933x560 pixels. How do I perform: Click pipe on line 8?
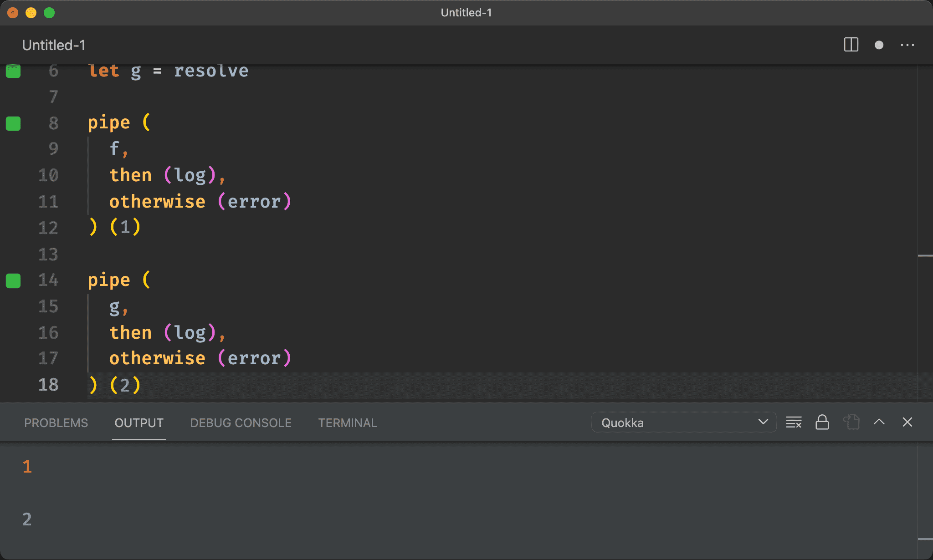click(109, 123)
